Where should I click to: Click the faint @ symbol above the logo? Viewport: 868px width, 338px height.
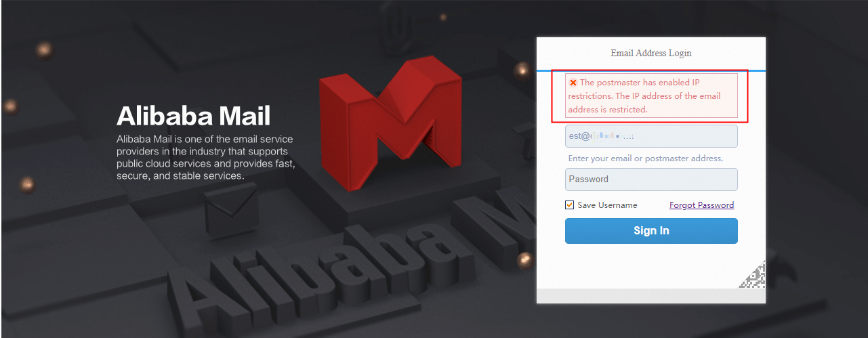point(398,27)
